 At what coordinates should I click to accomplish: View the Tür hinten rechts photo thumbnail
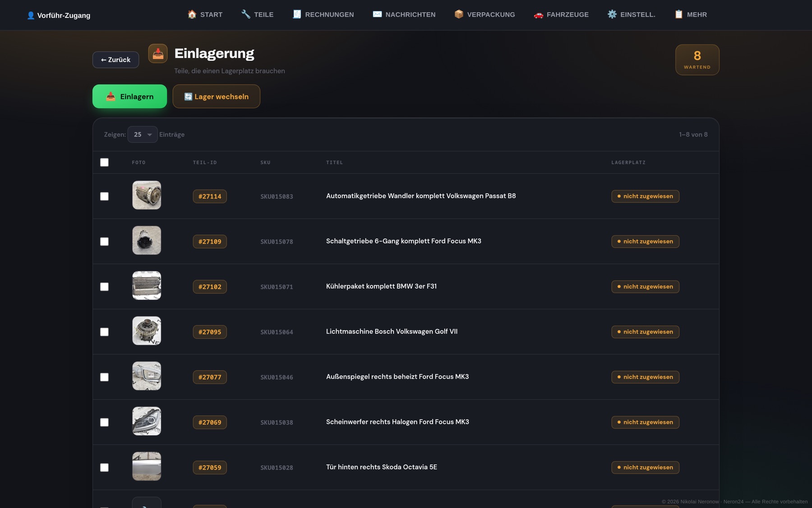click(x=147, y=466)
